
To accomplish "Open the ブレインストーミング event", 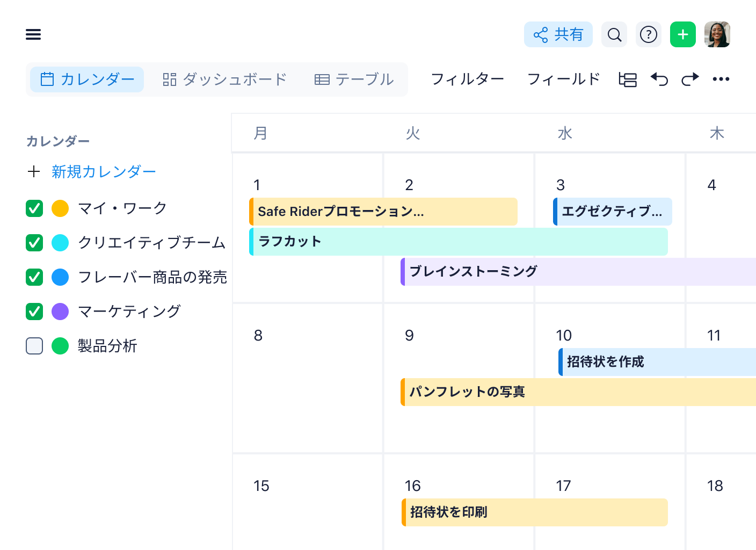I will [x=578, y=272].
